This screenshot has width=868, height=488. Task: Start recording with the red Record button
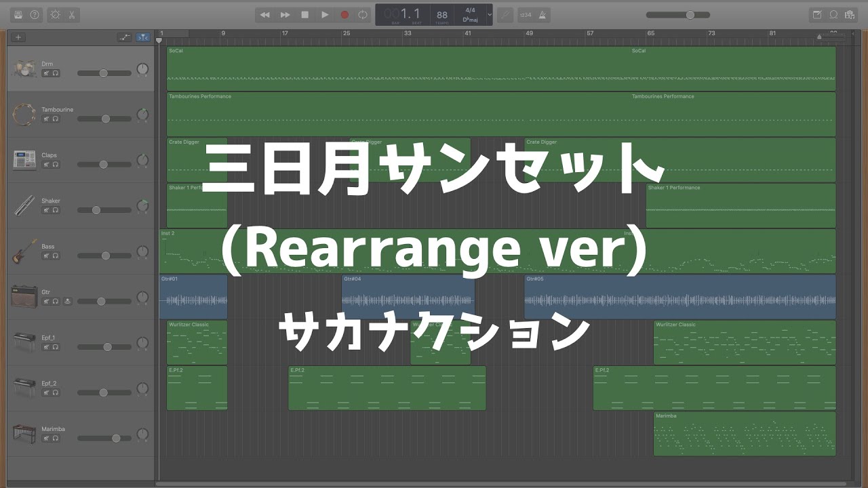[x=344, y=14]
